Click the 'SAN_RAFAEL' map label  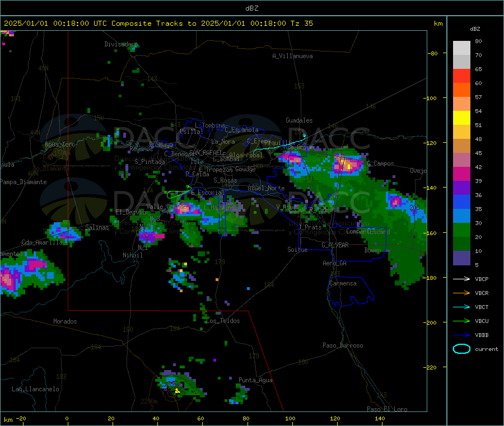coord(206,152)
